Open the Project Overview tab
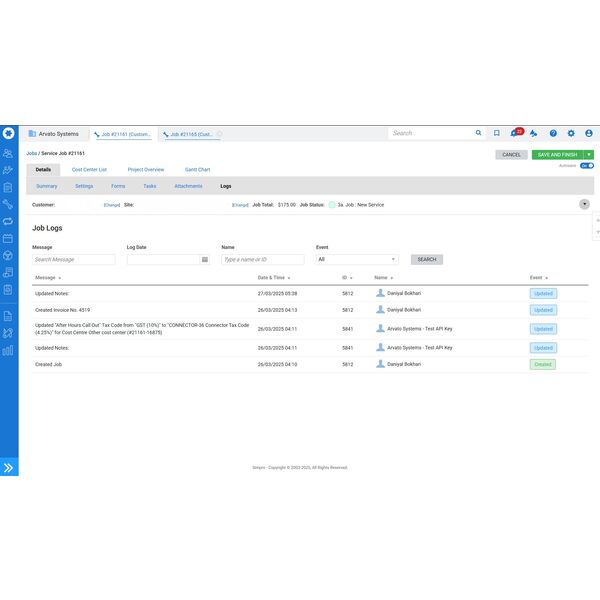This screenshot has height=600, width=600. pyautogui.click(x=146, y=170)
